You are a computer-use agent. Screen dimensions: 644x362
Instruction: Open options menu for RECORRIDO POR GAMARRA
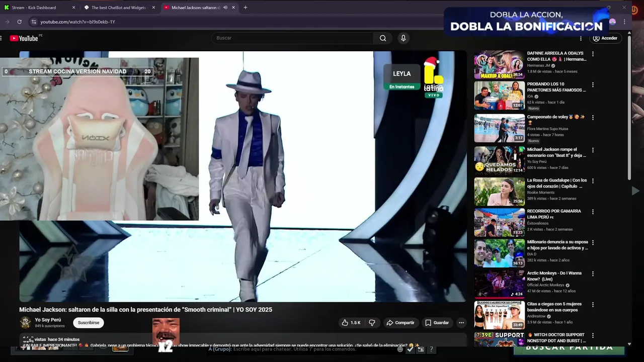tap(593, 212)
